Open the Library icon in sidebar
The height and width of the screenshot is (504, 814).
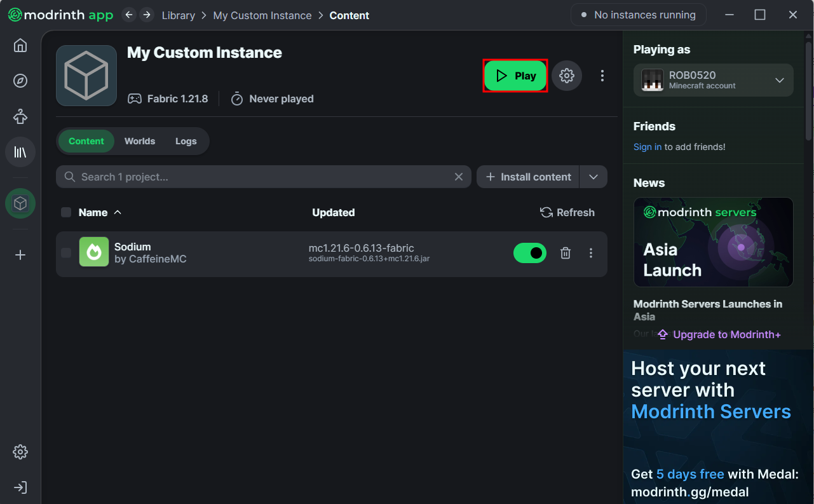click(x=20, y=152)
